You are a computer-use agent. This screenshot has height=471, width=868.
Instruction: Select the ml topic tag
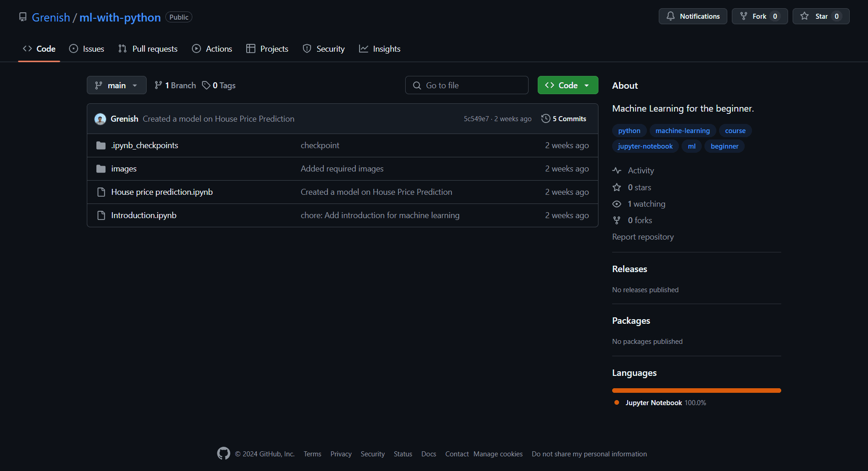(x=692, y=146)
